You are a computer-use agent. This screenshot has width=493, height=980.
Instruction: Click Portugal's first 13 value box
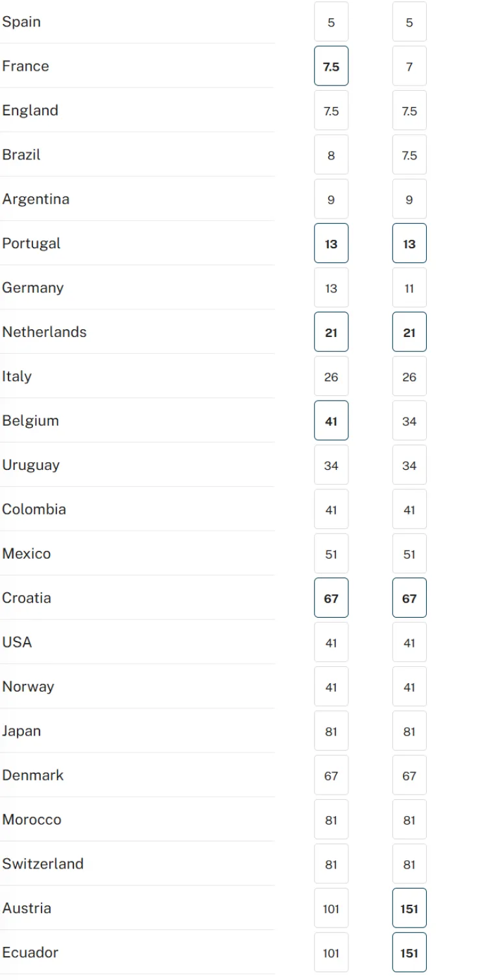pyautogui.click(x=331, y=243)
